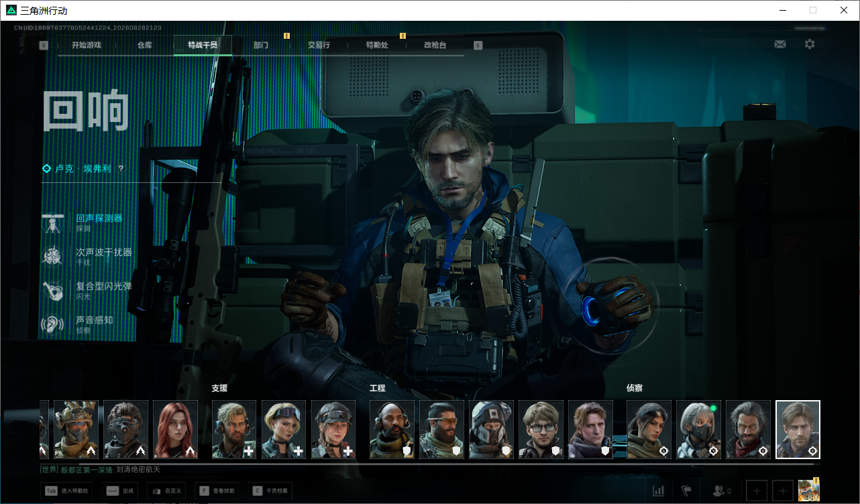Screen dimensions: 860x504
Task: Click the 侦察 category label
Action: tap(635, 388)
